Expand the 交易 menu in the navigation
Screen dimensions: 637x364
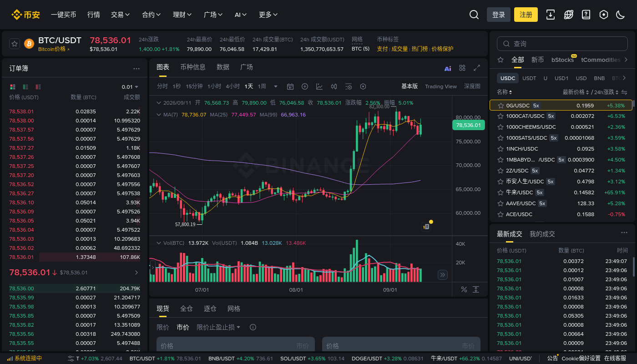(121, 15)
